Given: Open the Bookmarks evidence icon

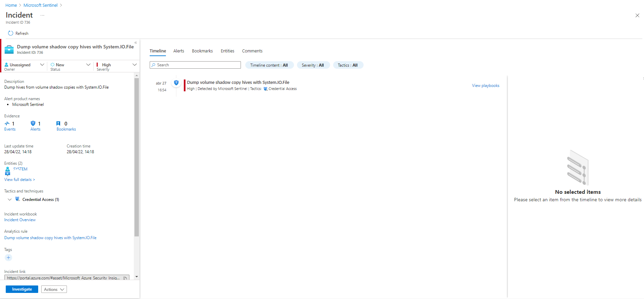Looking at the screenshot, I should [58, 123].
